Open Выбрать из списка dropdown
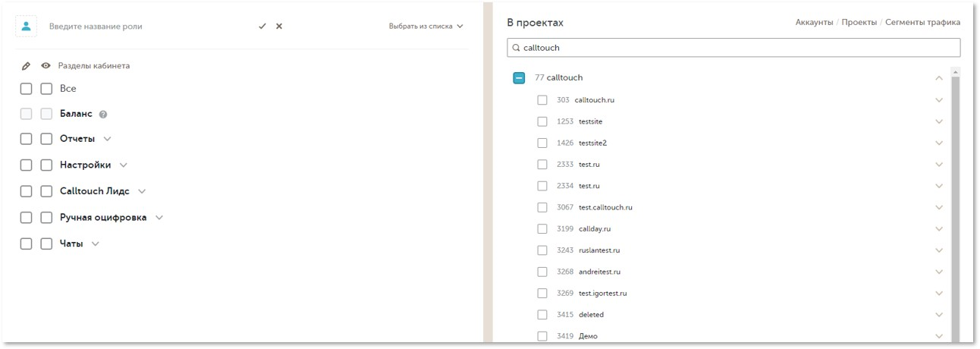980x349 pixels. pyautogui.click(x=426, y=26)
